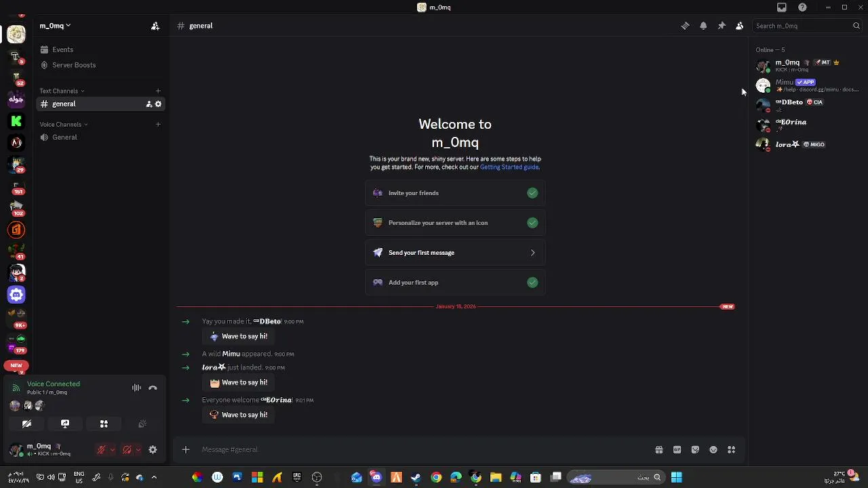
Task: Open the Inbox icon in title bar
Action: point(782,7)
